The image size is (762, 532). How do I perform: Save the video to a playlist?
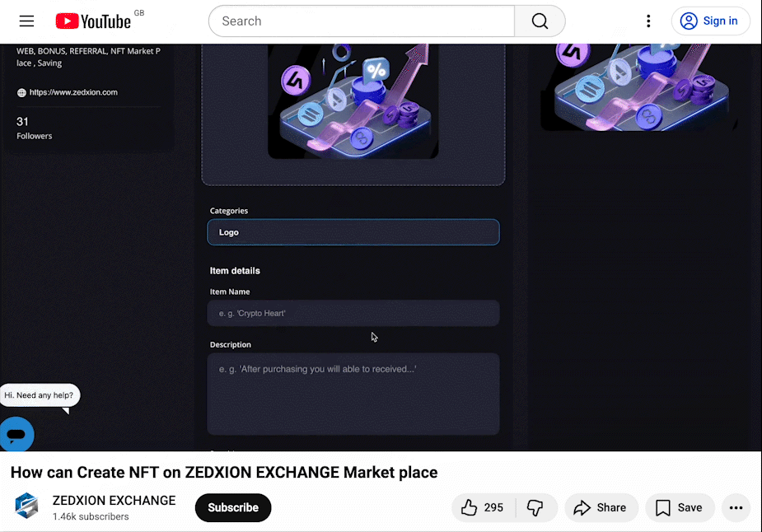click(680, 507)
